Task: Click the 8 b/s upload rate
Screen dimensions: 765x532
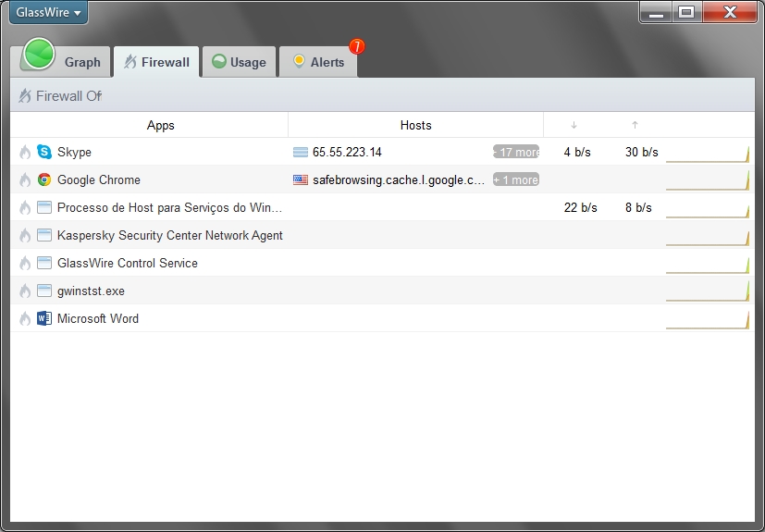Action: 638,208
